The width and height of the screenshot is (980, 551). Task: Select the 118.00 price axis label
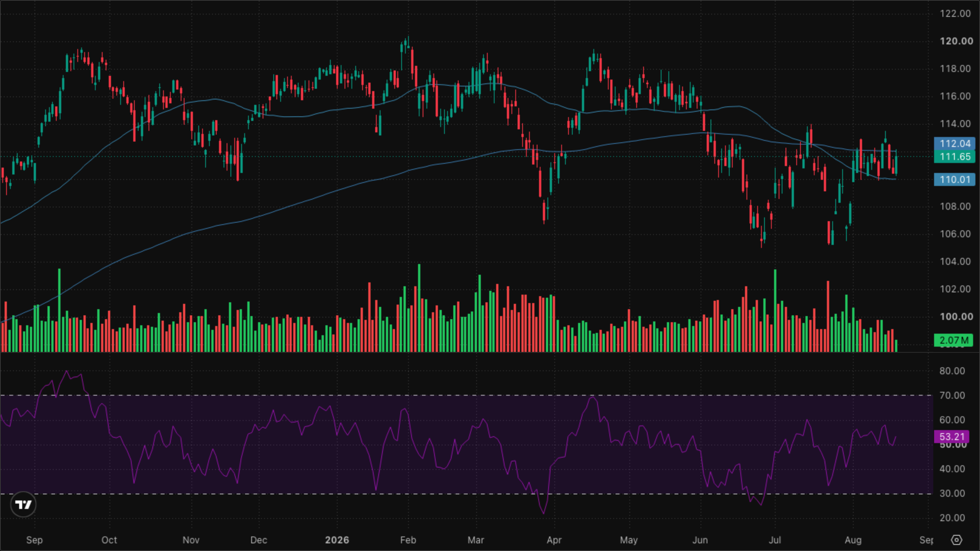[955, 69]
